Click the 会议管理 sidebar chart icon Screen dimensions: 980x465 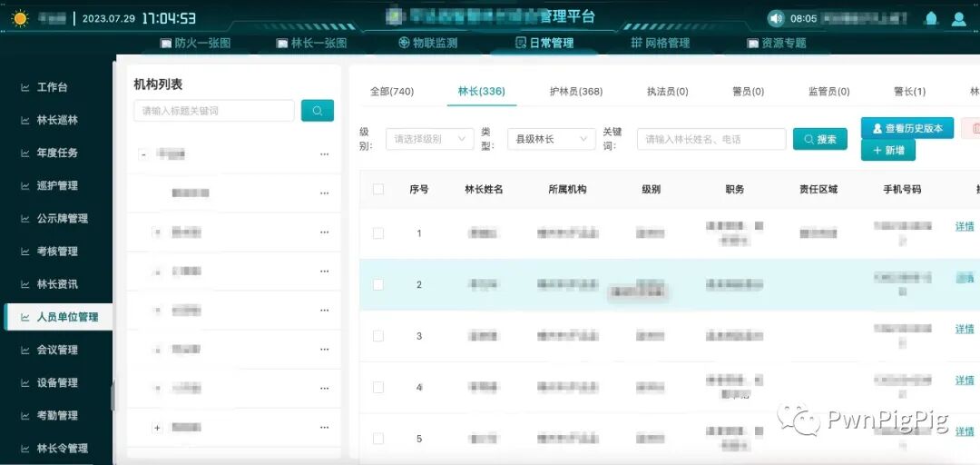coord(25,350)
